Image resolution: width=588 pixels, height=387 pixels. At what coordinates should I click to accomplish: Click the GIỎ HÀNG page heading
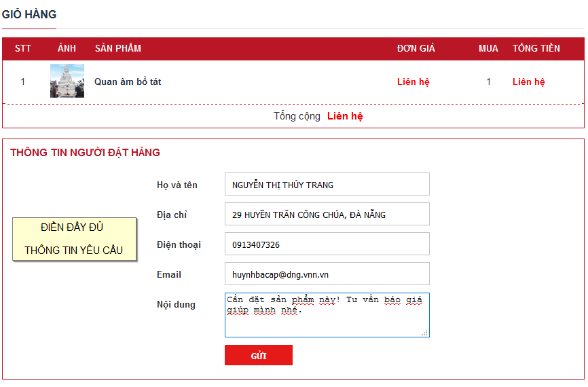[x=29, y=14]
